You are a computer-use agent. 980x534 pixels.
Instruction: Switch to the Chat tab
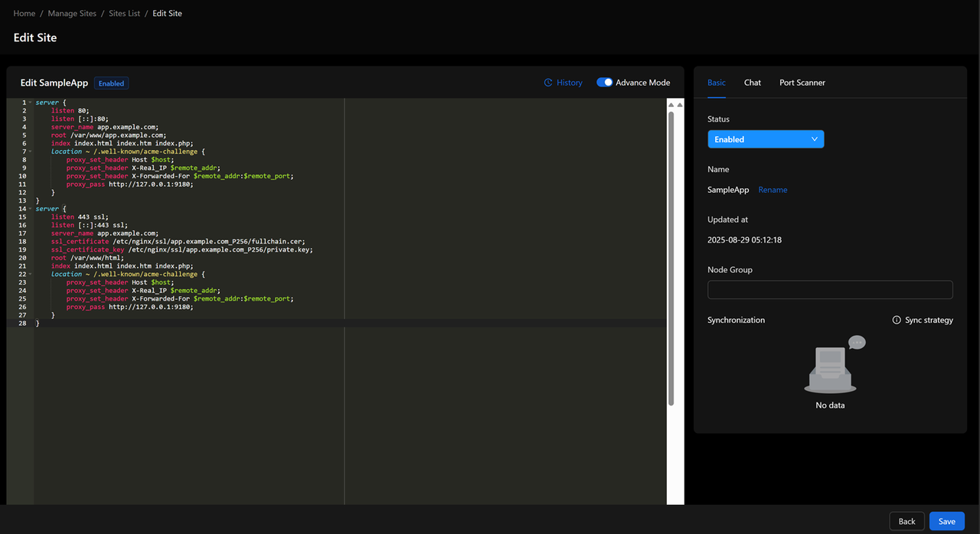click(752, 82)
